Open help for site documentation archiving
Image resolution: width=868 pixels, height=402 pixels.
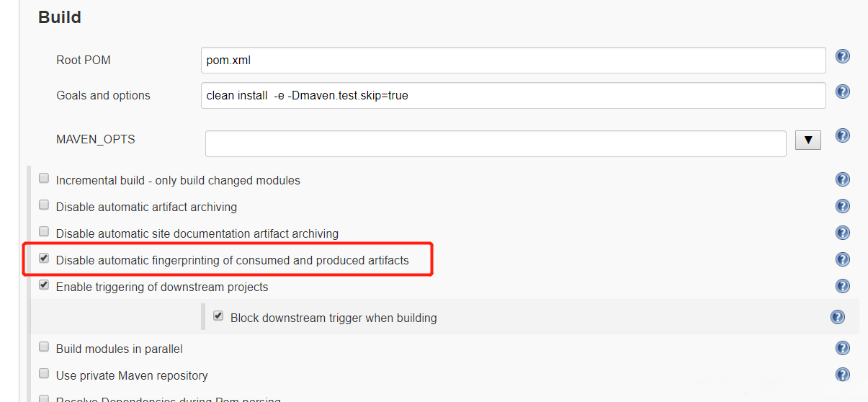842,233
